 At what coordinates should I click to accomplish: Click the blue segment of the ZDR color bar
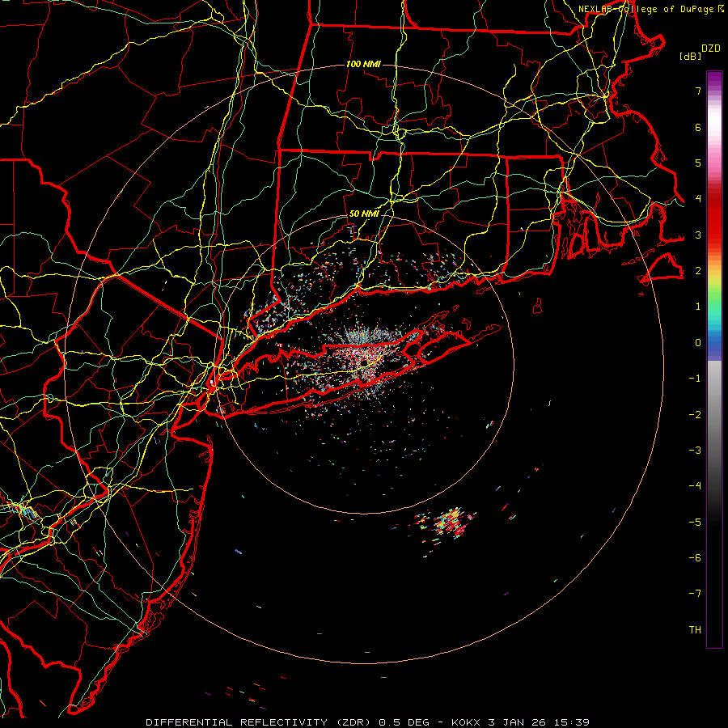click(x=714, y=346)
